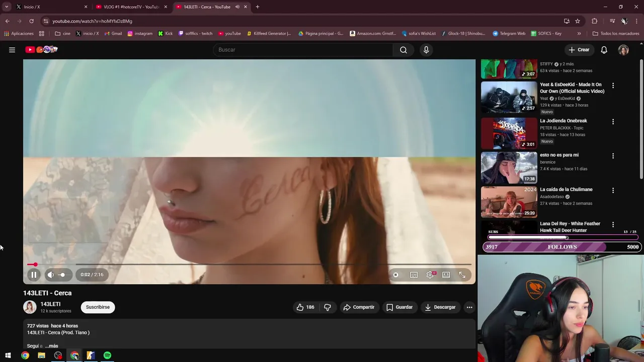The width and height of the screenshot is (644, 362).
Task: Open 'La caída de la Chulimane' title
Action: (x=566, y=190)
